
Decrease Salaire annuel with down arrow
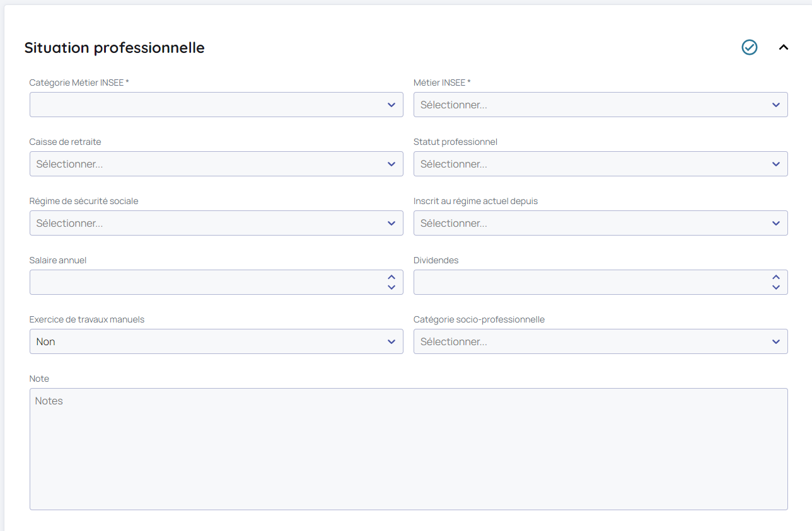pos(391,287)
